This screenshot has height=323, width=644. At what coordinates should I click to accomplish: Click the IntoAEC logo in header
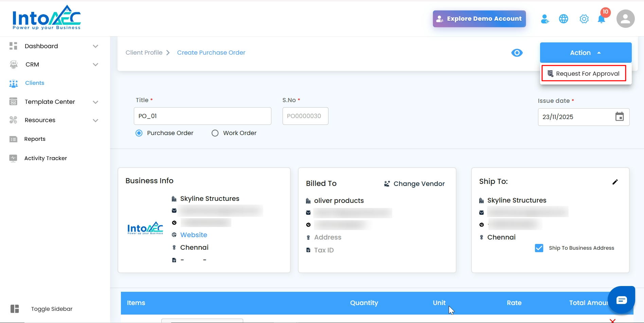pyautogui.click(x=47, y=18)
